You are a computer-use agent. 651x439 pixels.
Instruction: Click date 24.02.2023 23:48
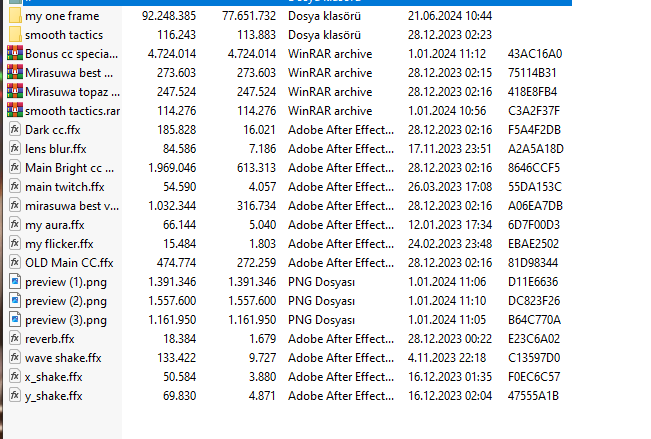450,244
